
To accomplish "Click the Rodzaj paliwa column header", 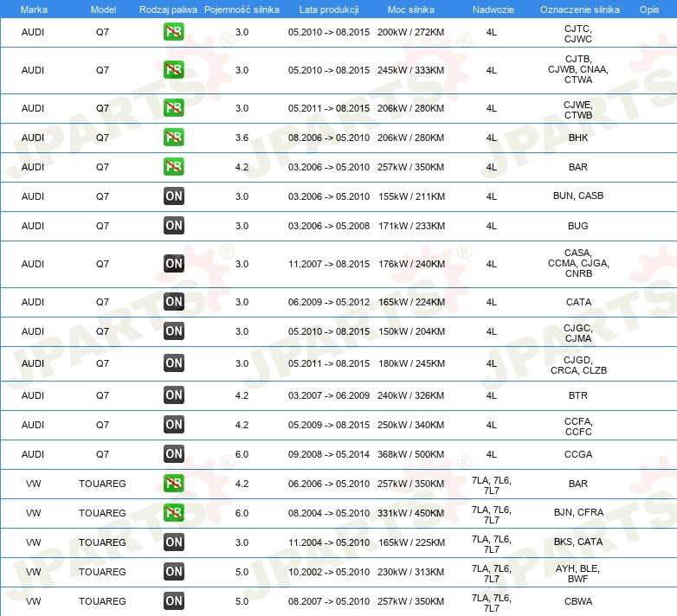I will [x=168, y=10].
